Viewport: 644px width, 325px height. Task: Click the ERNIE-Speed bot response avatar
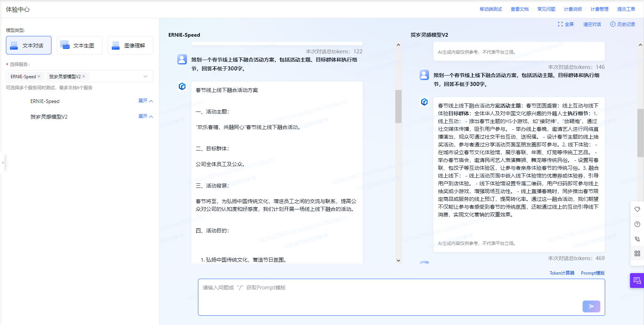182,86
